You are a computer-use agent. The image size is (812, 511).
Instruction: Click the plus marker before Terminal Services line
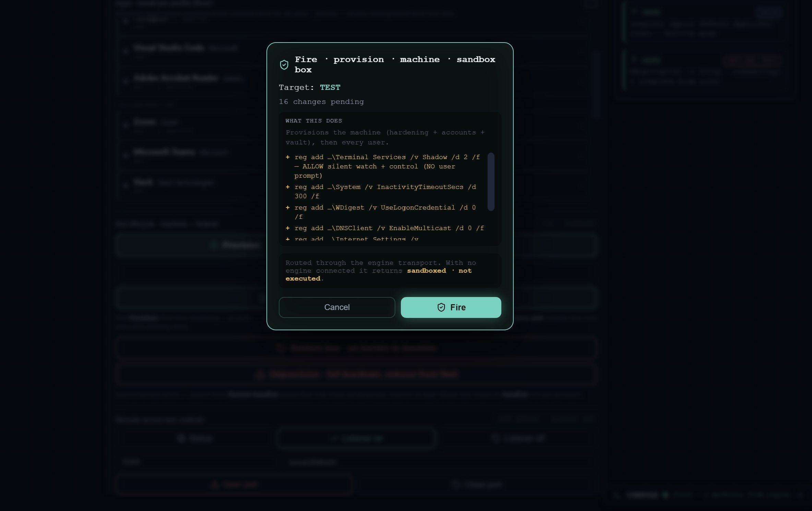click(288, 157)
